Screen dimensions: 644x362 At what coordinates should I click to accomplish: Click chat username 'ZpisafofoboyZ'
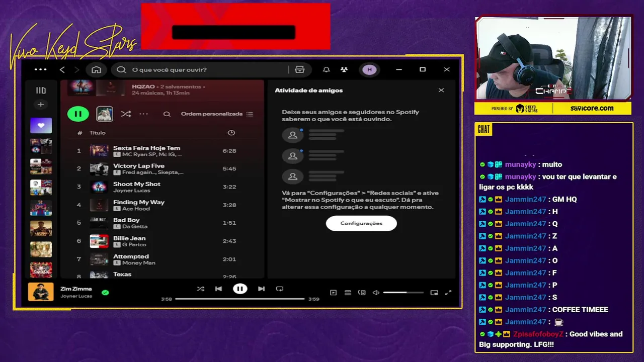[538, 334]
